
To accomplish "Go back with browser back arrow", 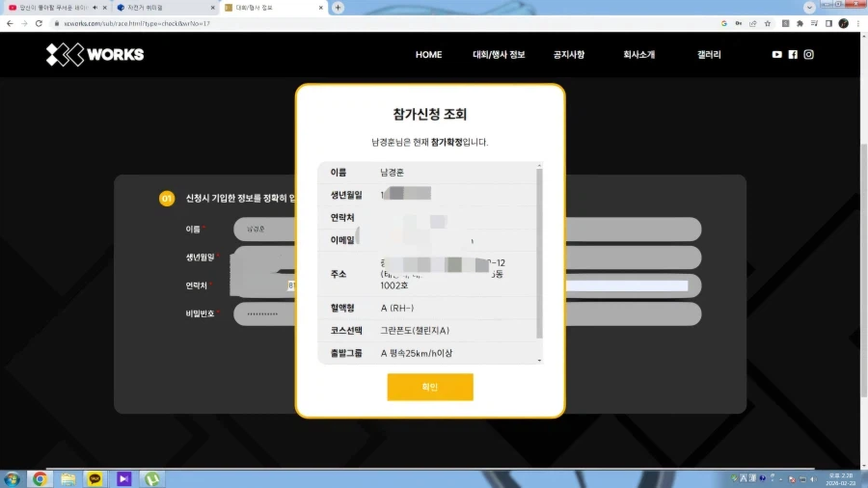I will 10,23.
